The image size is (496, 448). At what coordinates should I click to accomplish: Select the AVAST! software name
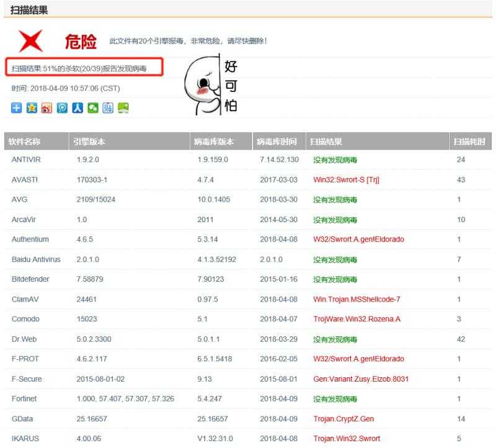coord(25,179)
